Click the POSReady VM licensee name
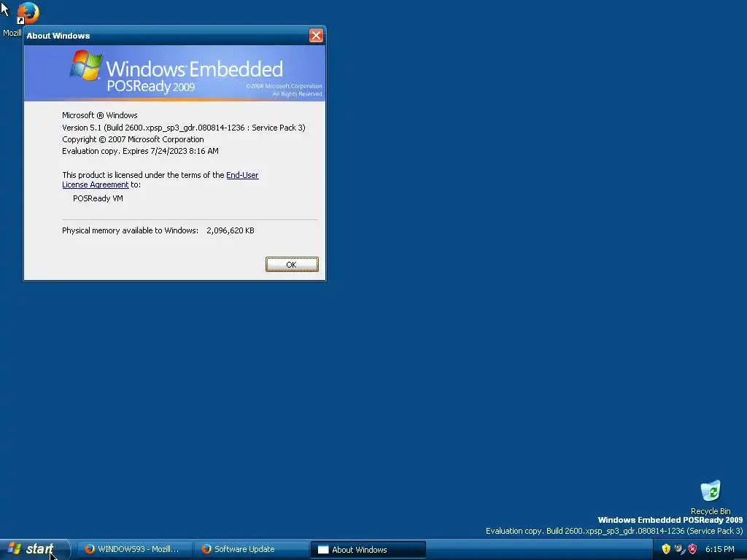 (98, 198)
